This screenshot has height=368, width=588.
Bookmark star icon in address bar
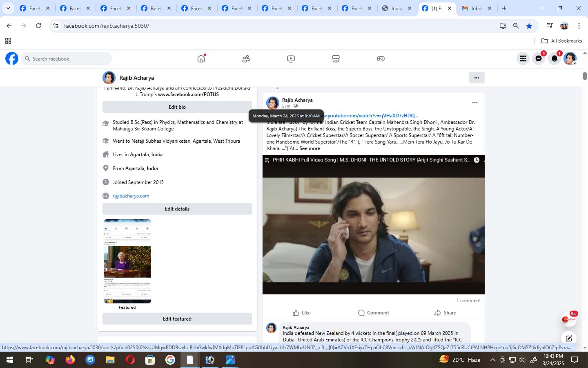[x=529, y=26]
